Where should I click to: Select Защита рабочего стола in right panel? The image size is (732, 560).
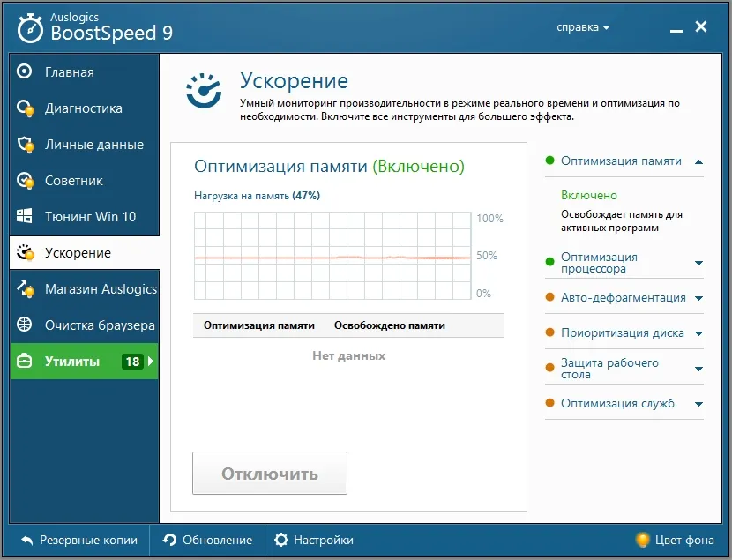(x=609, y=369)
